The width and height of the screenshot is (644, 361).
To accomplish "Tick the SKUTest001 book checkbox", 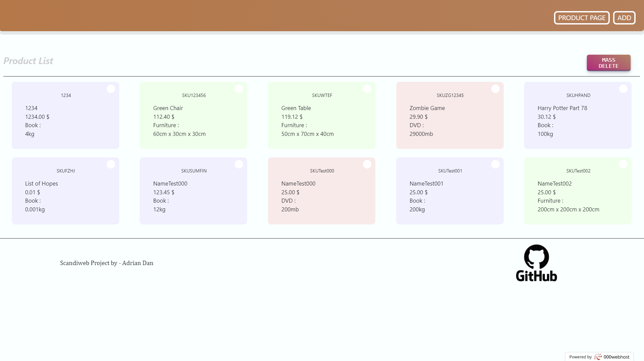I will (495, 164).
